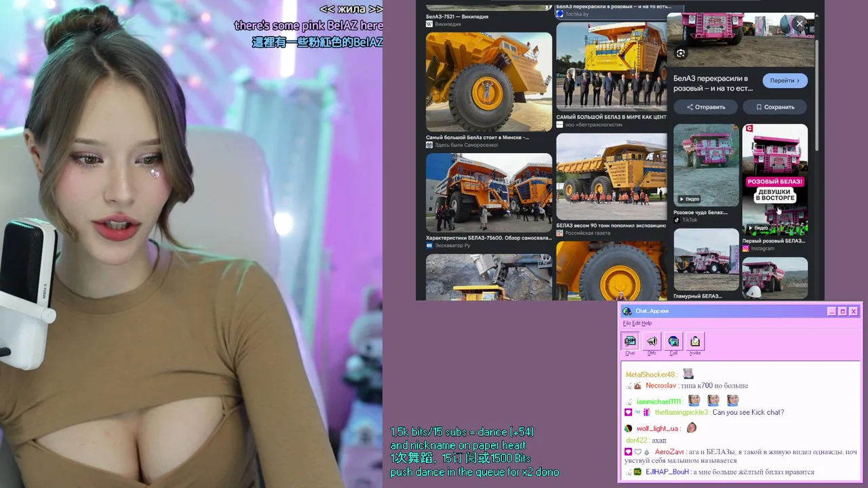Click the TikTok source label
Screen dimensions: 868x488
(689, 220)
